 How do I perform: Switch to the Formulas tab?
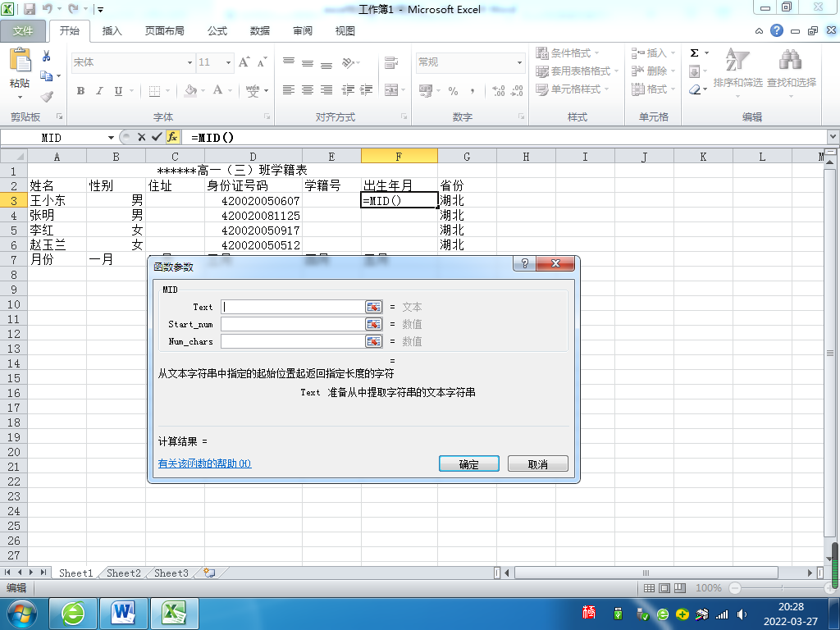[217, 30]
